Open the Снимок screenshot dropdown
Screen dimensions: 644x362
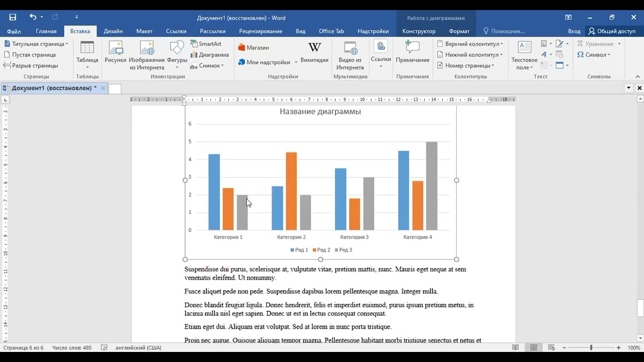pyautogui.click(x=207, y=65)
